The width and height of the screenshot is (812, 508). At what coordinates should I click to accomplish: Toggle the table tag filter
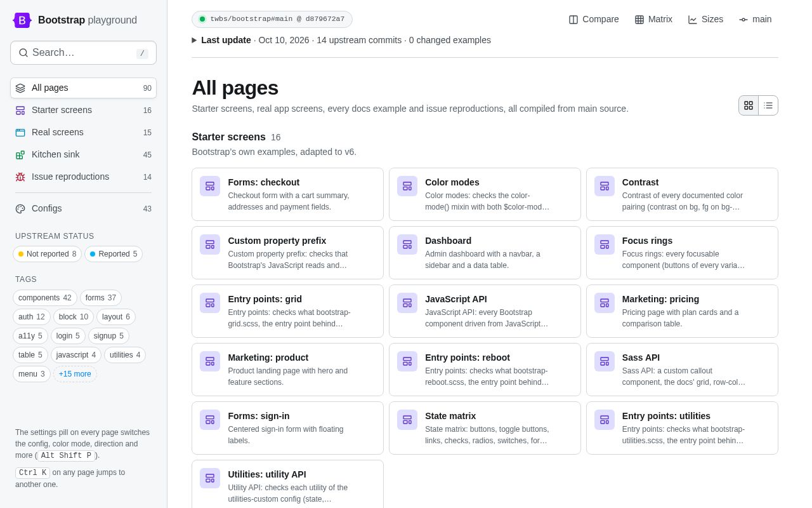point(30,355)
